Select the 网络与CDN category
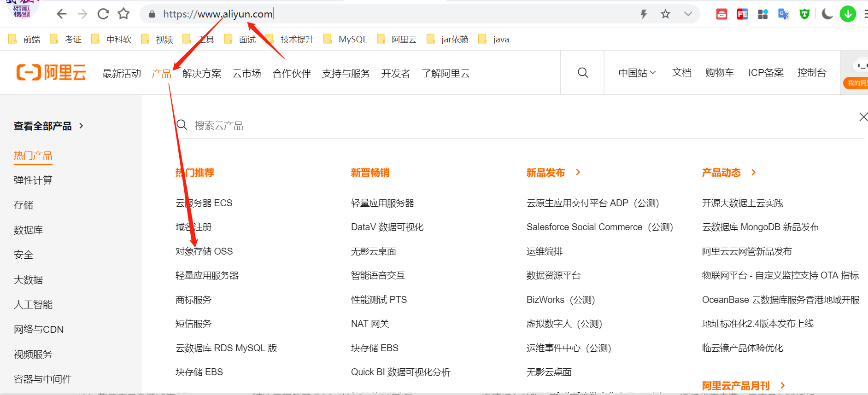The width and height of the screenshot is (868, 395). click(x=39, y=330)
